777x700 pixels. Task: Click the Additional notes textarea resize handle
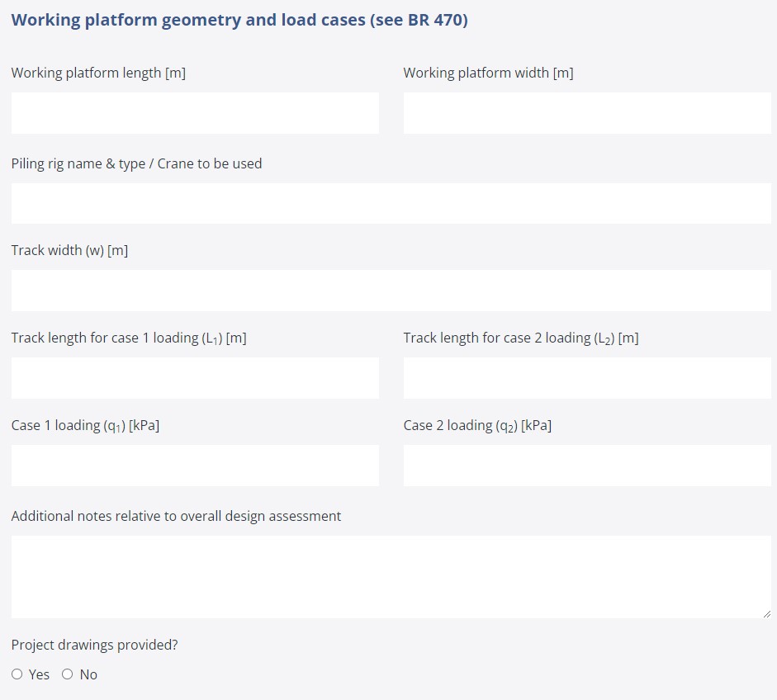(x=766, y=613)
